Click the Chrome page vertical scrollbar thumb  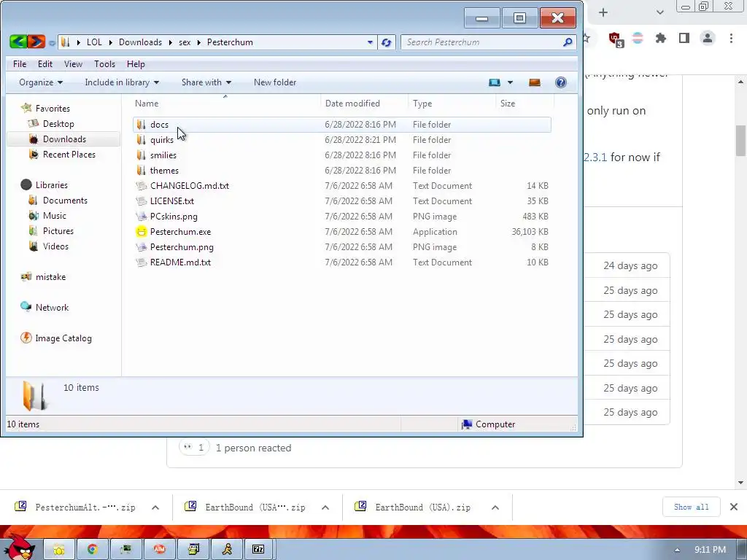(741, 141)
